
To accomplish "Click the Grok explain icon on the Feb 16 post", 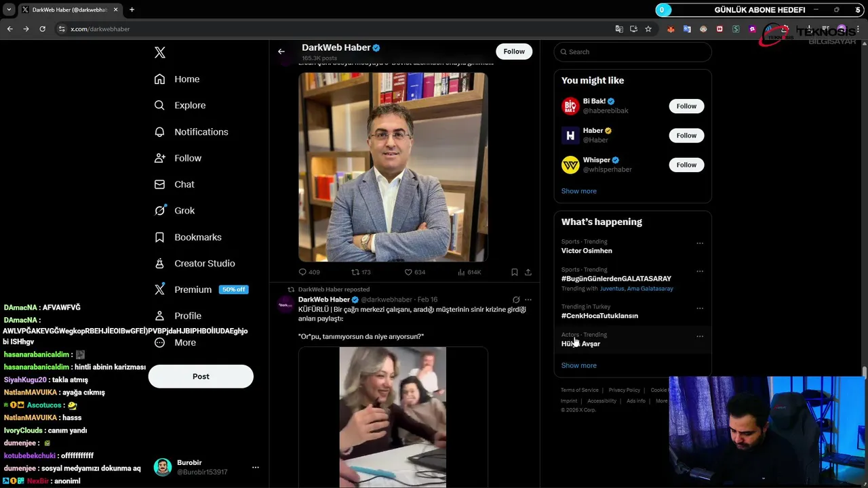I will [516, 300].
